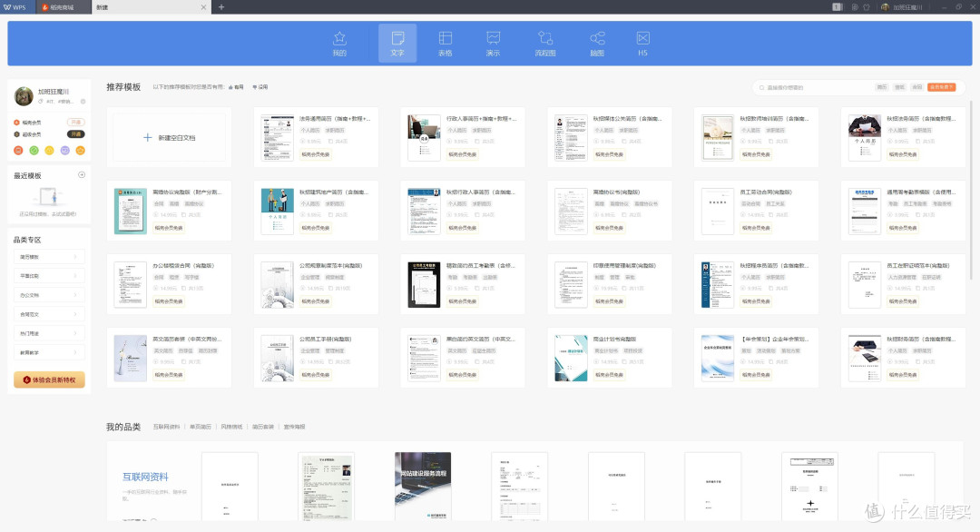
Task: Click the WPS home logo tab
Action: pyautogui.click(x=15, y=7)
